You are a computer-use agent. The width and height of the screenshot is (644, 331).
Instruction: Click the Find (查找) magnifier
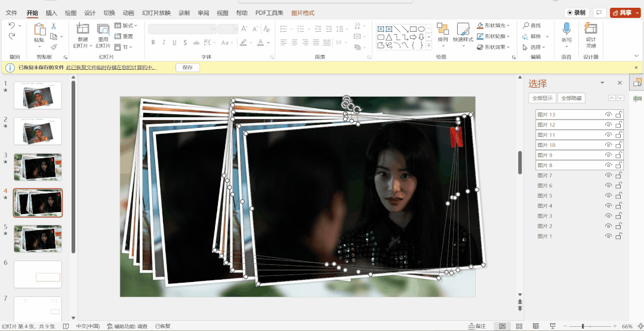coord(531,26)
